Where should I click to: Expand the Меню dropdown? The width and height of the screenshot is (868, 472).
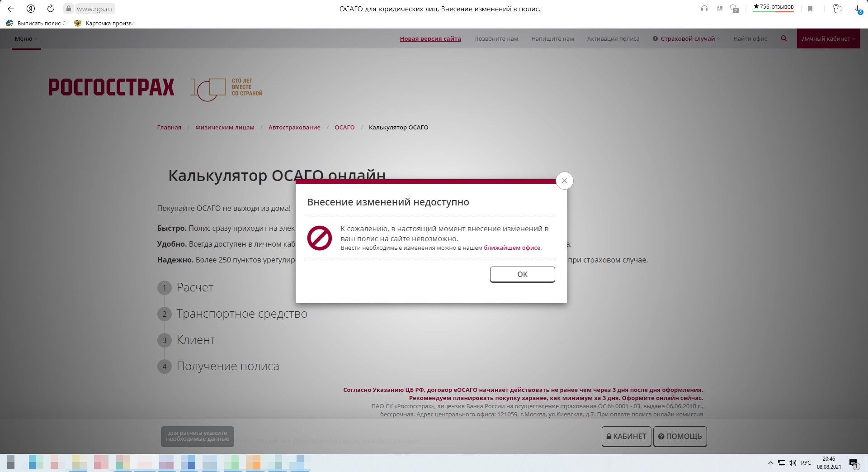point(26,38)
